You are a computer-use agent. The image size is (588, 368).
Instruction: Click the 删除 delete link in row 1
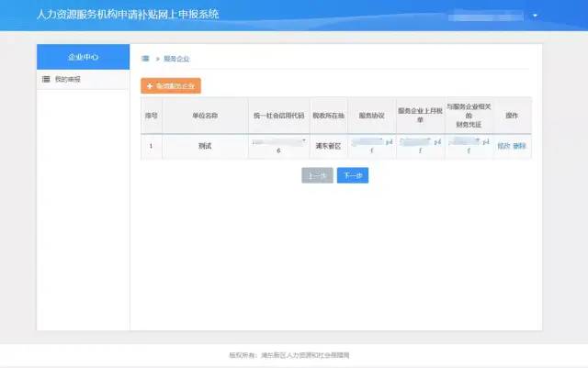click(x=519, y=146)
